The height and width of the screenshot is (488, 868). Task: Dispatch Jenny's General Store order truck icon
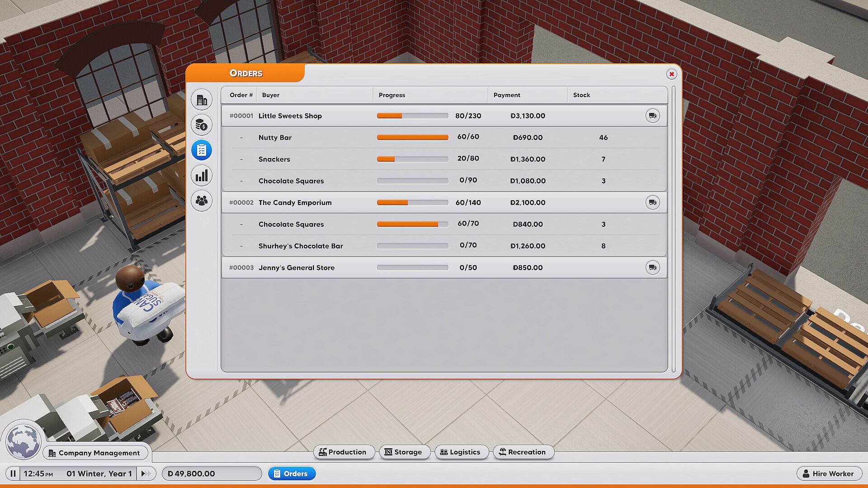pos(652,268)
